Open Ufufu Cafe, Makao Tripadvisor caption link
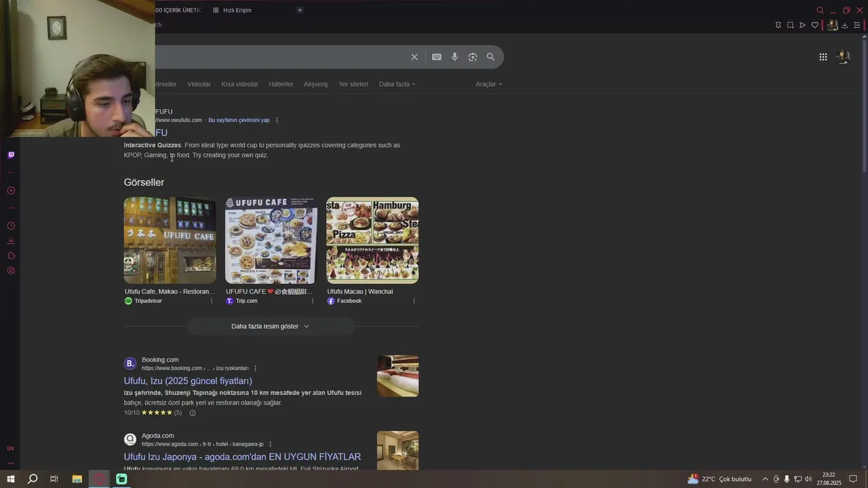The height and width of the screenshot is (488, 868). click(x=169, y=291)
